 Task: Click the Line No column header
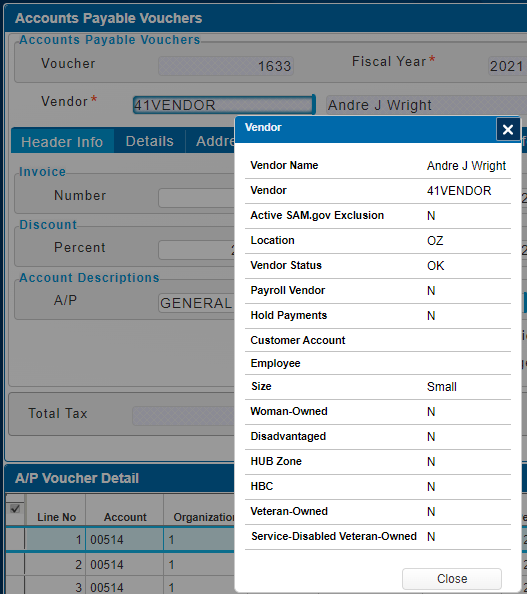(x=56, y=517)
